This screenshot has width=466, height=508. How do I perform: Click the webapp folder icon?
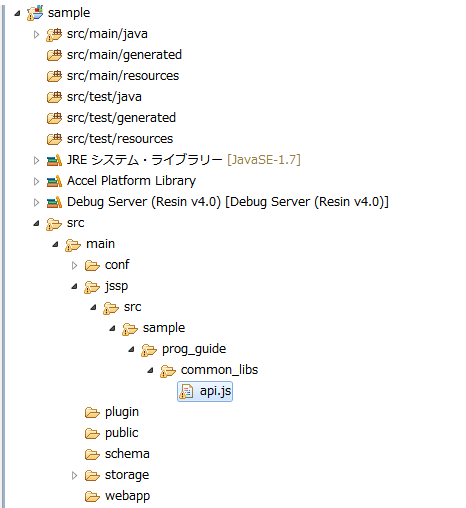coord(92,497)
